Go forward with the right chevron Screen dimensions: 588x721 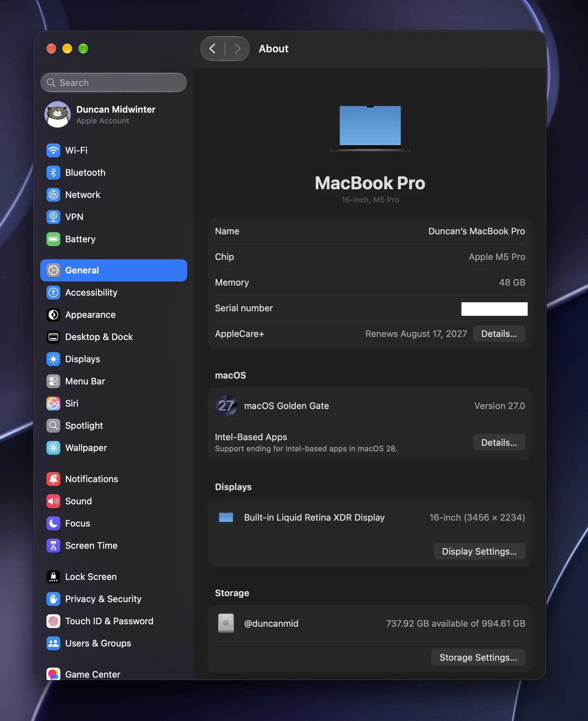click(237, 49)
